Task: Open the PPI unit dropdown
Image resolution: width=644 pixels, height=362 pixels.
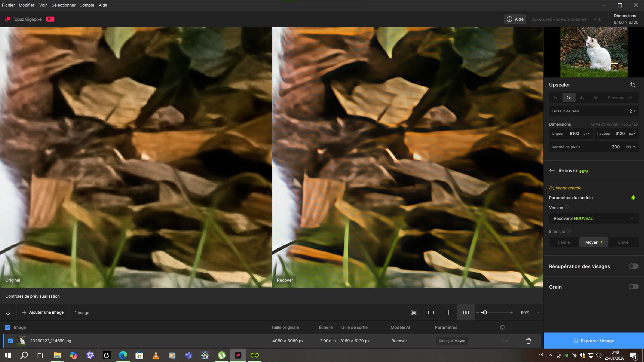Action: click(x=631, y=147)
